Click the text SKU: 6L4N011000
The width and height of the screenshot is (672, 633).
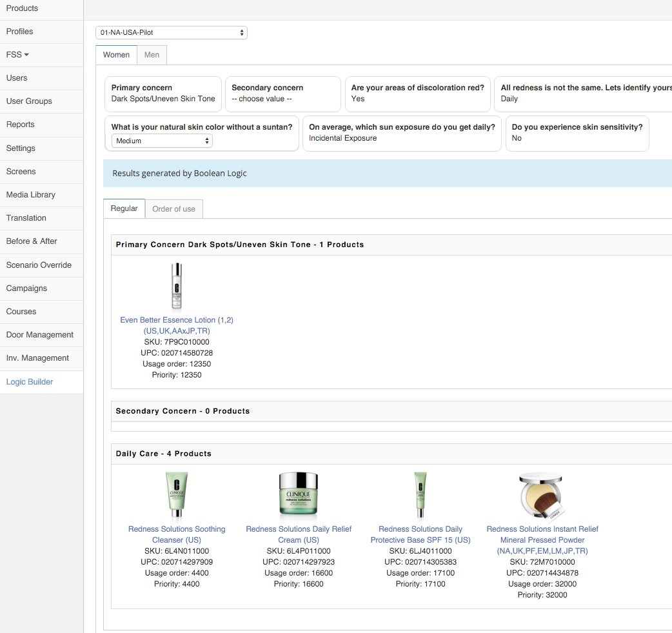coord(177,550)
